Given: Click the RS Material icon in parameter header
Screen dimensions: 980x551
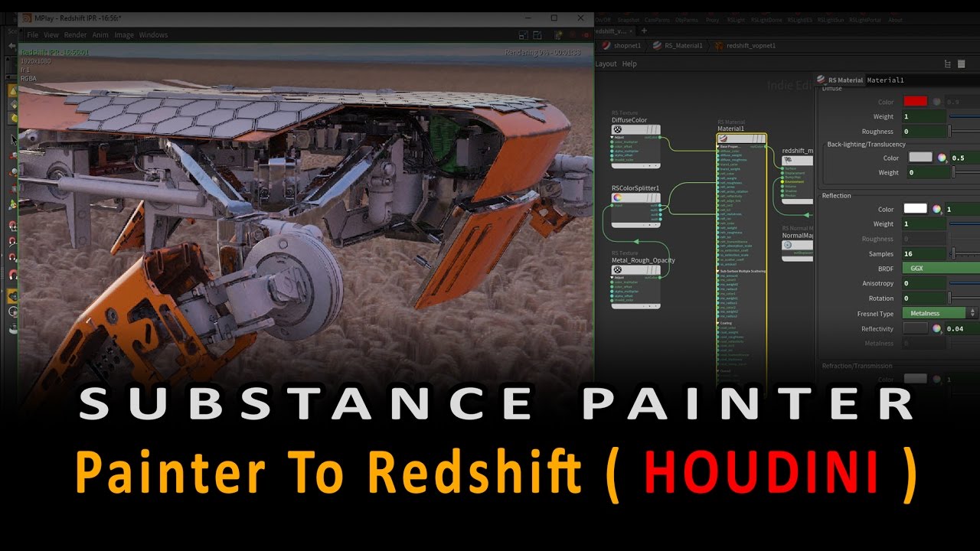Looking at the screenshot, I should click(822, 80).
